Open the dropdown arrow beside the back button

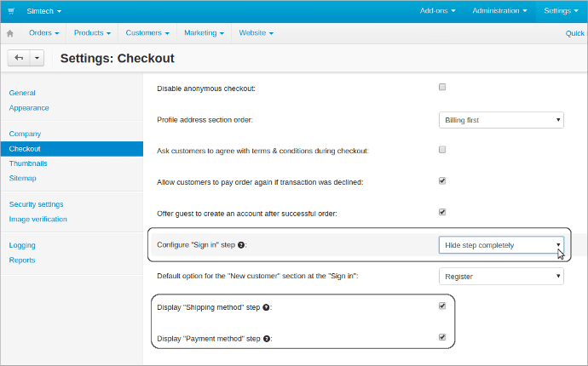click(37, 58)
